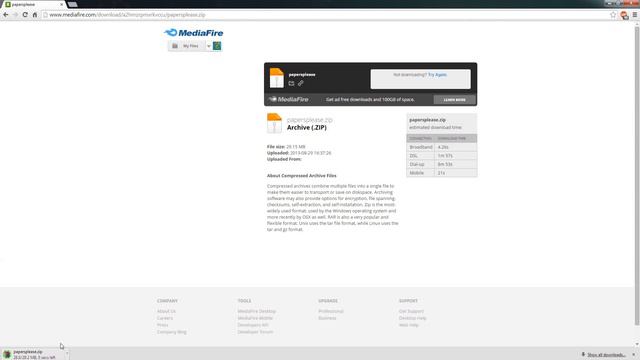The width and height of the screenshot is (640, 360).
Task: Open the Desktop Help footer link
Action: 412,318
